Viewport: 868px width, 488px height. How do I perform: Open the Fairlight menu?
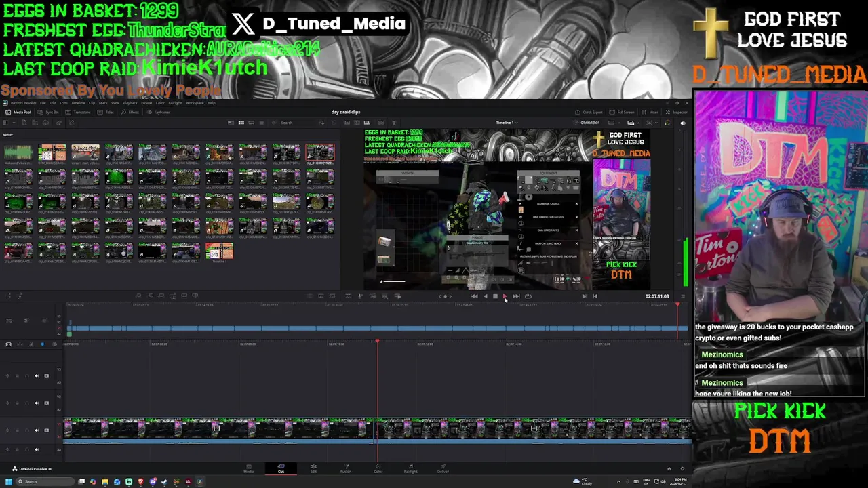point(175,103)
